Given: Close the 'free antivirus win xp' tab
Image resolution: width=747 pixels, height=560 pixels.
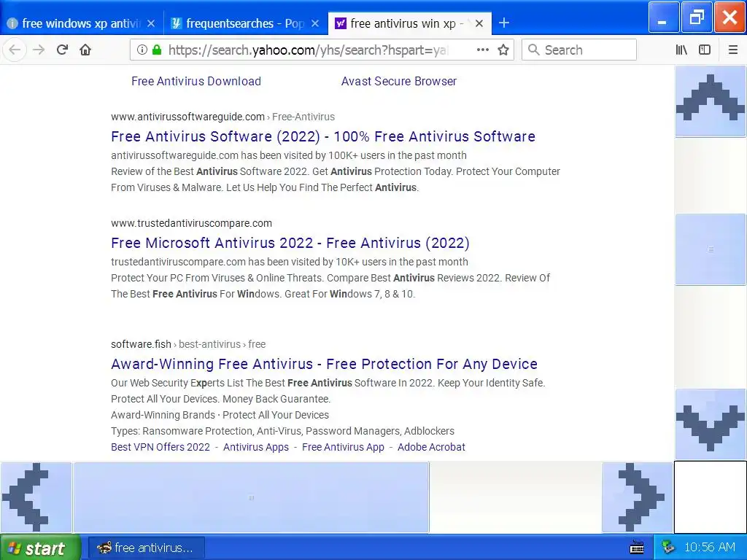Looking at the screenshot, I should pyautogui.click(x=479, y=23).
